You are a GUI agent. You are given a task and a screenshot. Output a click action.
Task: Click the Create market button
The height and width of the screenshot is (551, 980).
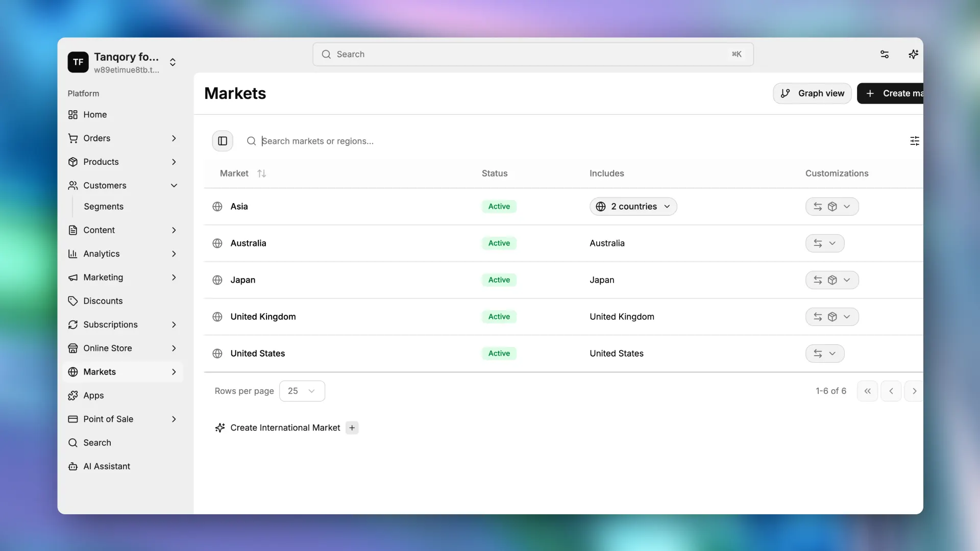click(890, 93)
